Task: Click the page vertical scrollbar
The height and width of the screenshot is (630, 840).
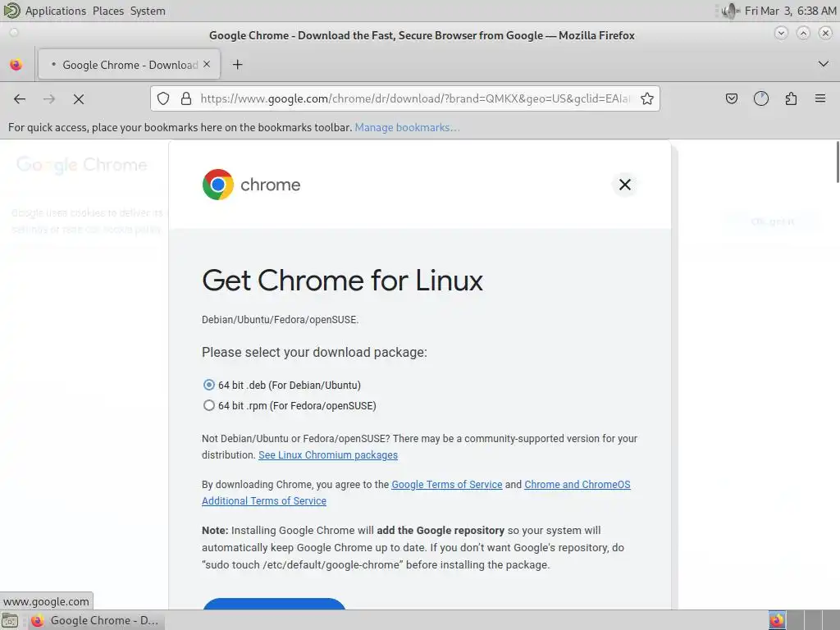Action: [837, 162]
